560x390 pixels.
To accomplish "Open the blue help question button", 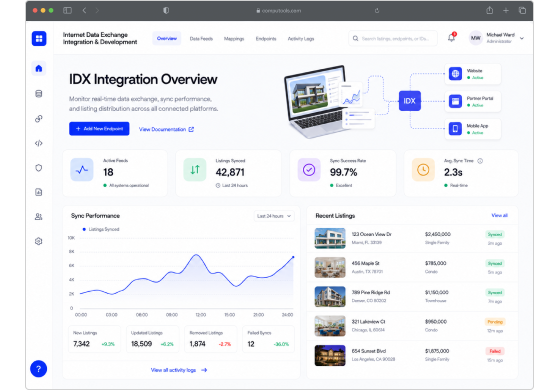I will tap(39, 369).
